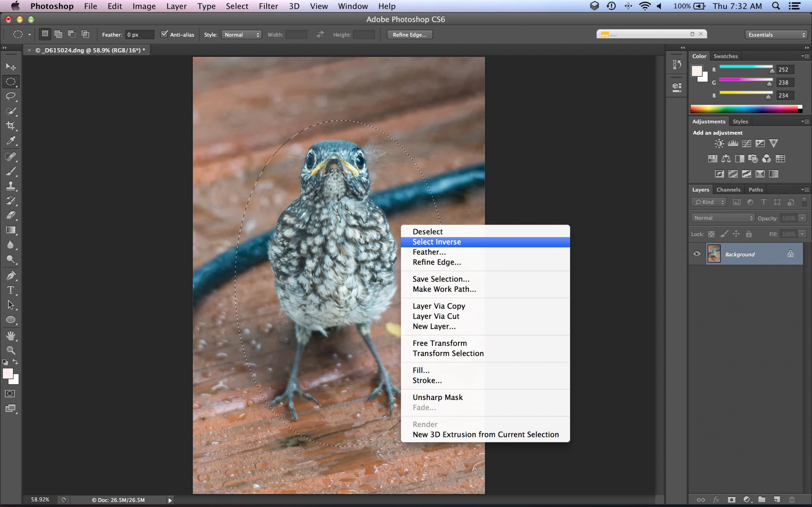Select the Clone Stamp tool
The image size is (812, 507).
(x=11, y=186)
